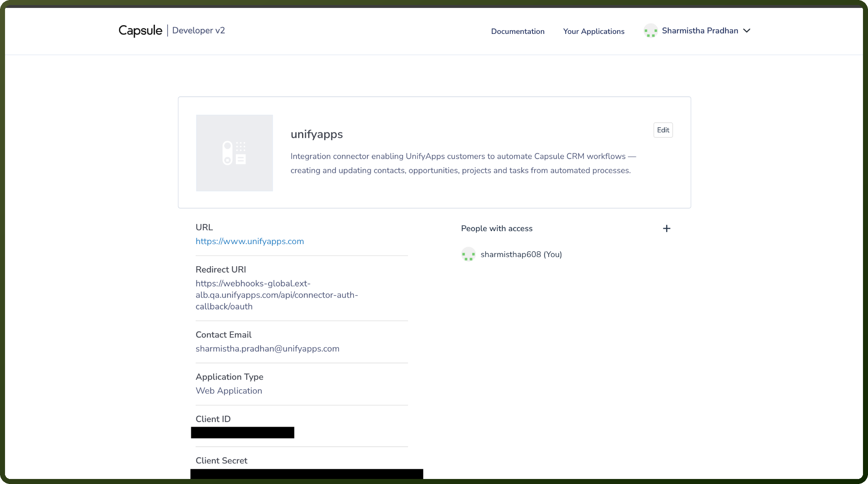Expand the user menu chevron
This screenshot has width=868, height=484.
click(x=747, y=31)
